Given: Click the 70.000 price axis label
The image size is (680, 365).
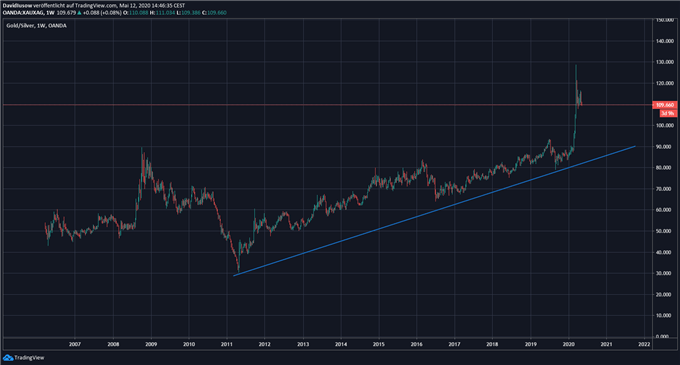Looking at the screenshot, I should (664, 189).
